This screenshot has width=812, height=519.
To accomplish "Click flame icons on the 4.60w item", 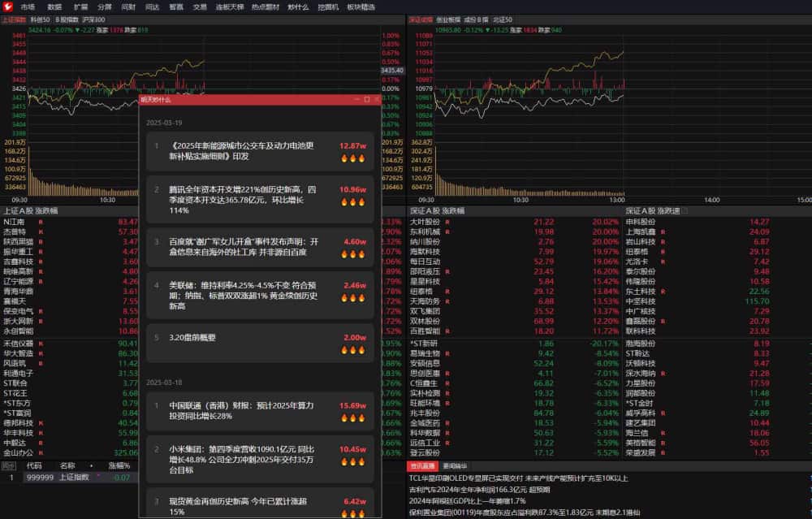I will [x=353, y=254].
